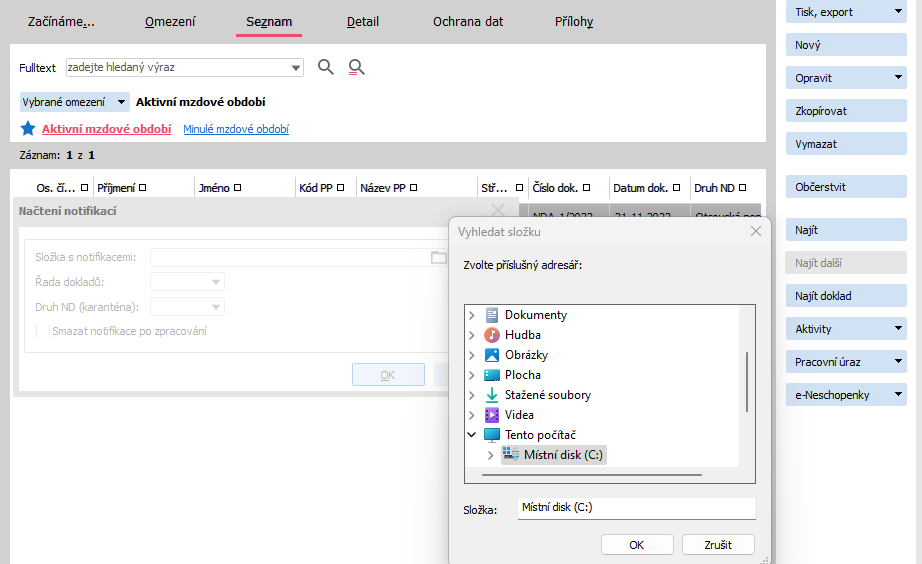
Task: Open the Minulé mzdové období link
Action: click(236, 129)
